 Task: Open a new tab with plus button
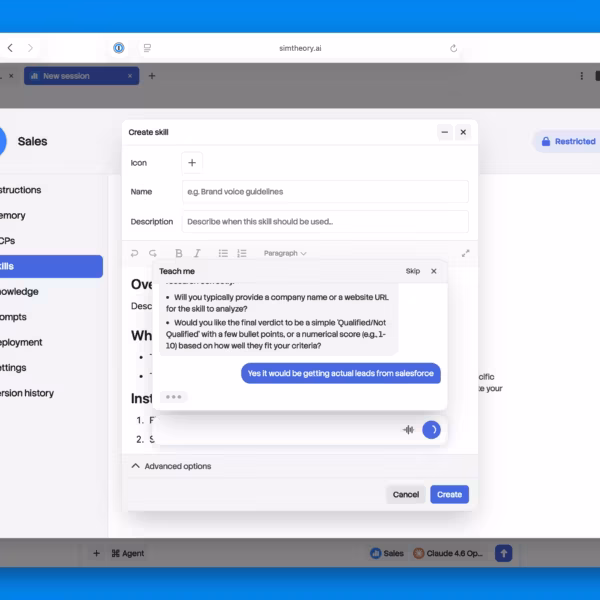point(152,76)
